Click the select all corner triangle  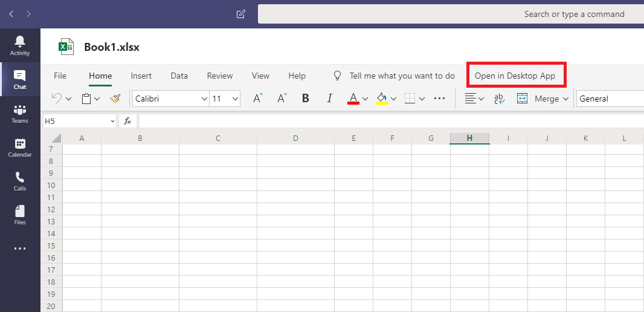pos(56,138)
